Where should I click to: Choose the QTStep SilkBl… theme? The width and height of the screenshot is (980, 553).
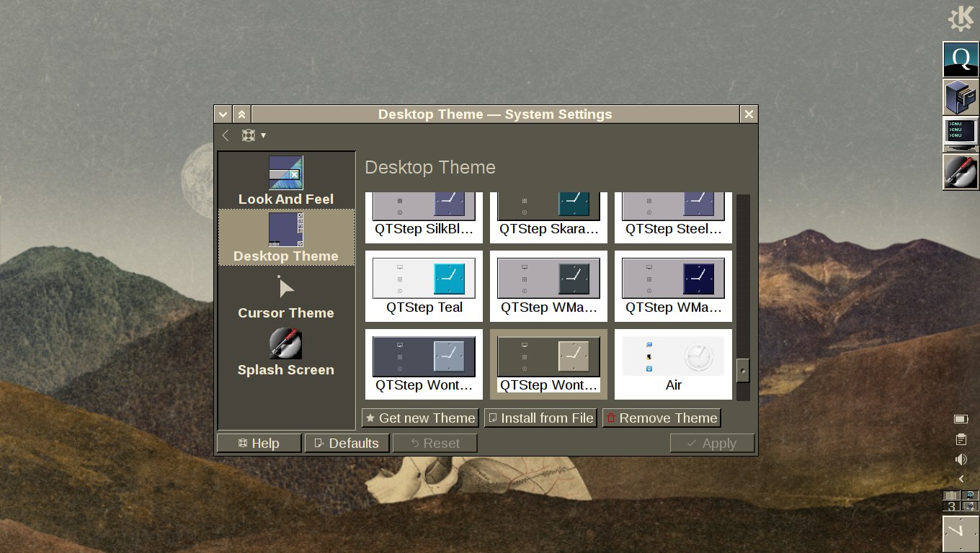click(424, 217)
